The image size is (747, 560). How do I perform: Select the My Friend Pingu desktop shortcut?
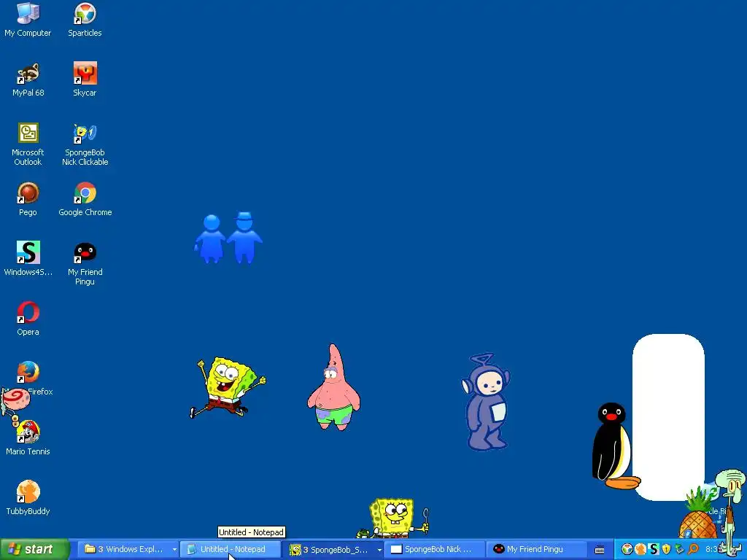(85, 263)
